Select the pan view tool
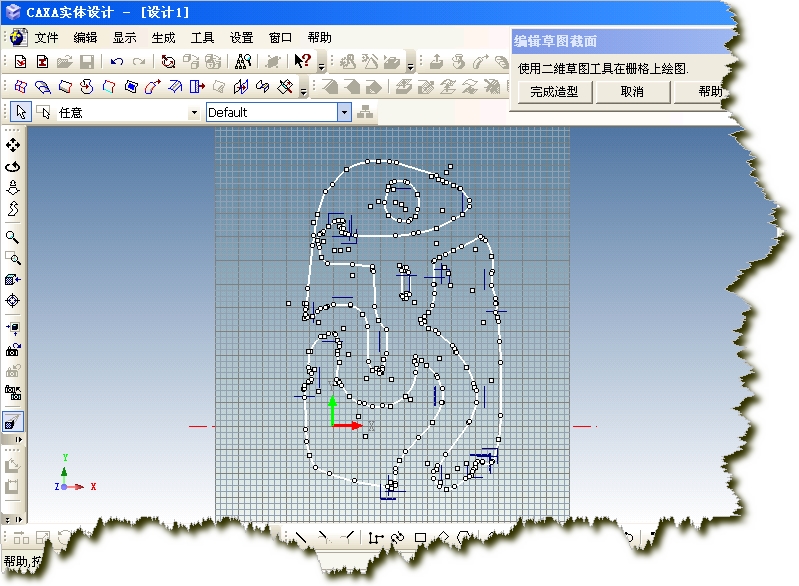 (13, 145)
